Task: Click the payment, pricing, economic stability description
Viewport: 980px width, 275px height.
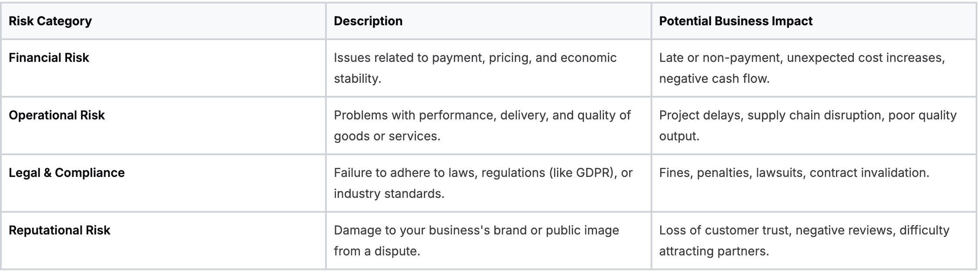Action: click(x=475, y=68)
